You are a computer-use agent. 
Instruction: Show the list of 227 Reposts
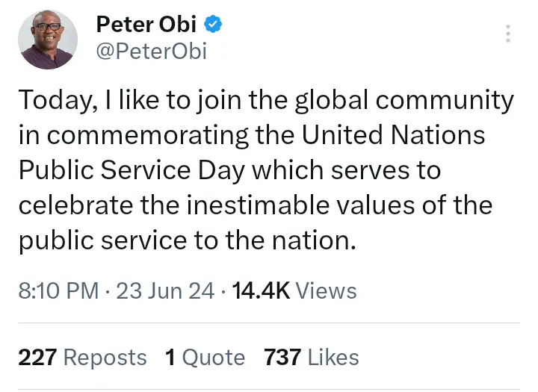(x=82, y=358)
